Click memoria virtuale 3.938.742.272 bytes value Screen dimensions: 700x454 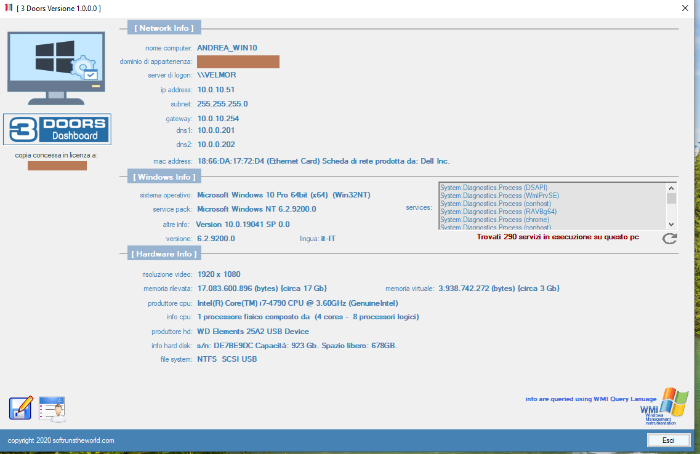coord(499,288)
